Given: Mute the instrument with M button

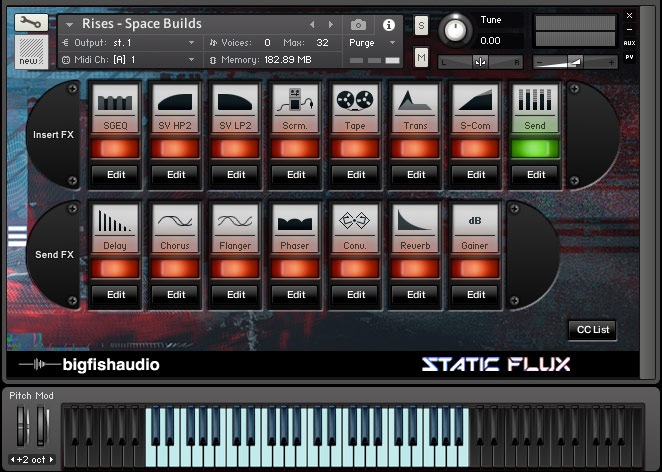Looking at the screenshot, I should pyautogui.click(x=421, y=57).
